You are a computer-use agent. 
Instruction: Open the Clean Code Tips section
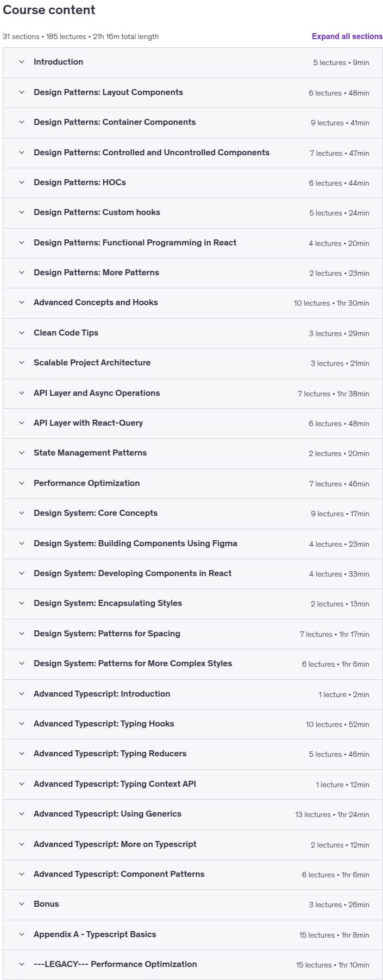(x=193, y=333)
